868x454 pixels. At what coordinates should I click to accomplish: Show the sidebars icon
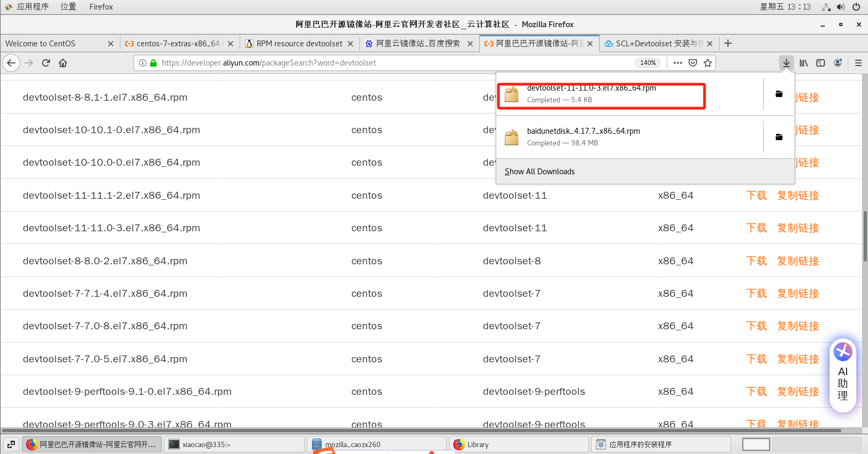coord(821,63)
